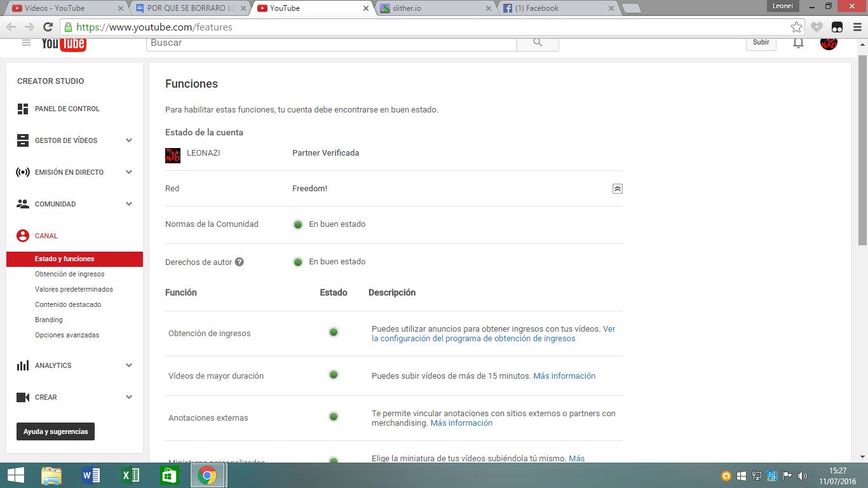Launch Word from the taskbar
The height and width of the screenshot is (488, 868).
tap(91, 475)
